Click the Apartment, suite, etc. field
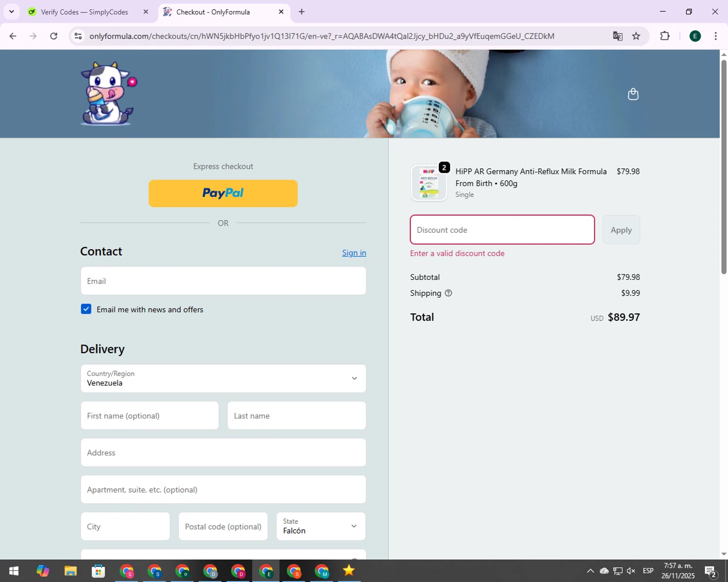 [x=223, y=489]
